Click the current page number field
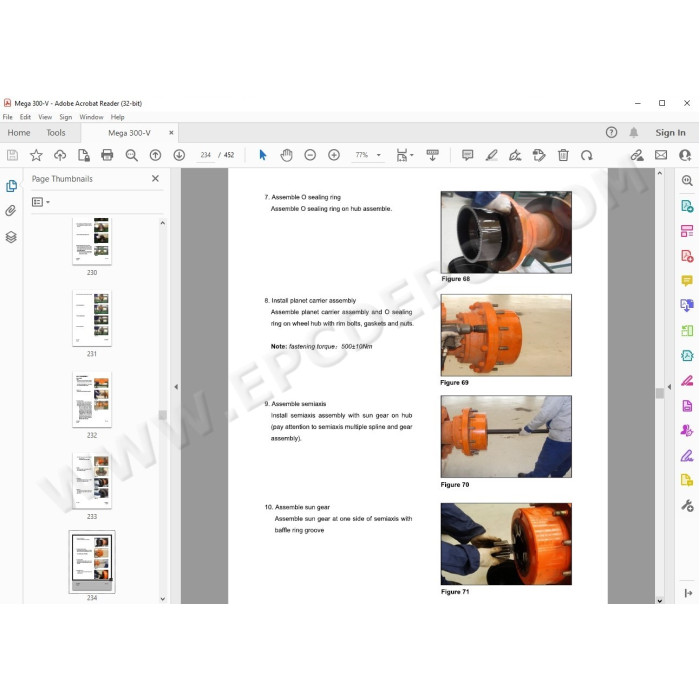This screenshot has height=700, width=700. pos(205,155)
